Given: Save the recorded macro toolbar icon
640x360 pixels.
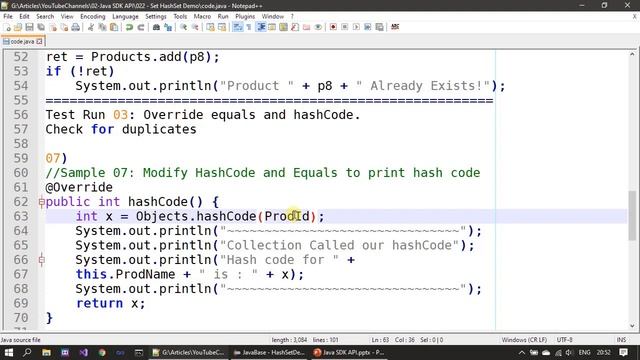Looking at the screenshot, I should (379, 27).
